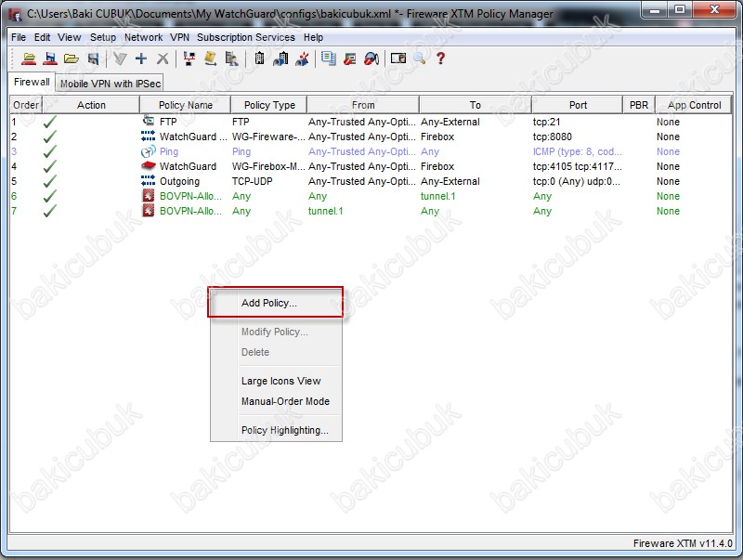Click the red Firebox icon beside WatchGuard in row 4
The image size is (743, 560).
[149, 166]
